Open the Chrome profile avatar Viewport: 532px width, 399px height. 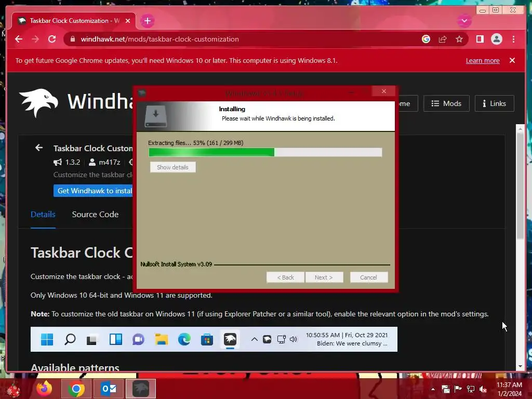496,39
